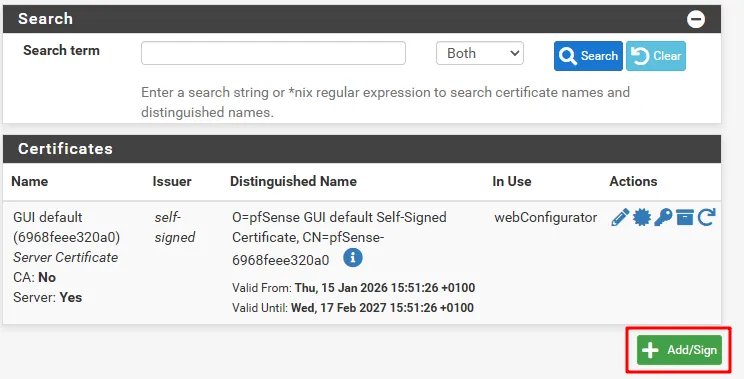Click the Issuer column header
Viewport: 744px width, 379px height.
click(172, 181)
